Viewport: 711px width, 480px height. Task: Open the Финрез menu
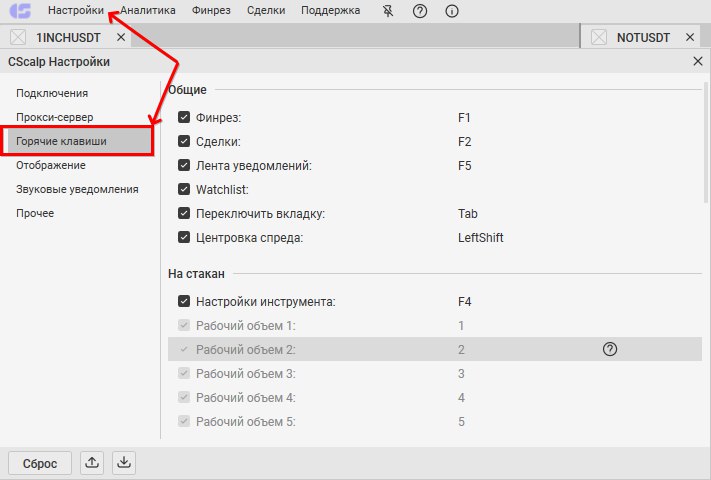click(x=211, y=10)
